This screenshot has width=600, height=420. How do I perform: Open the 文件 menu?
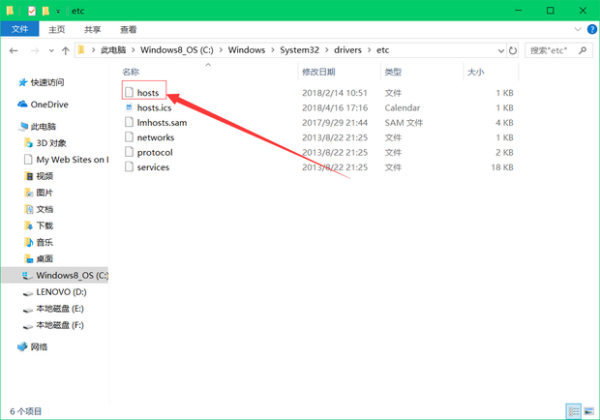[x=19, y=30]
